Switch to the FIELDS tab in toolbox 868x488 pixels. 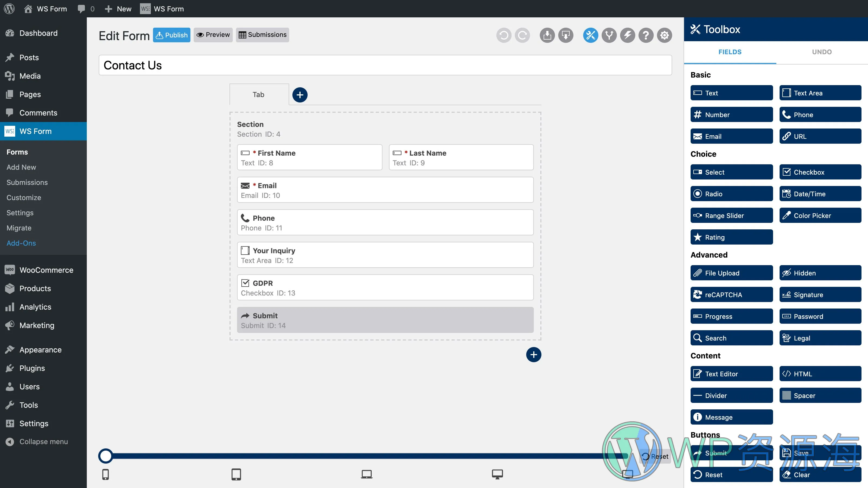[730, 52]
